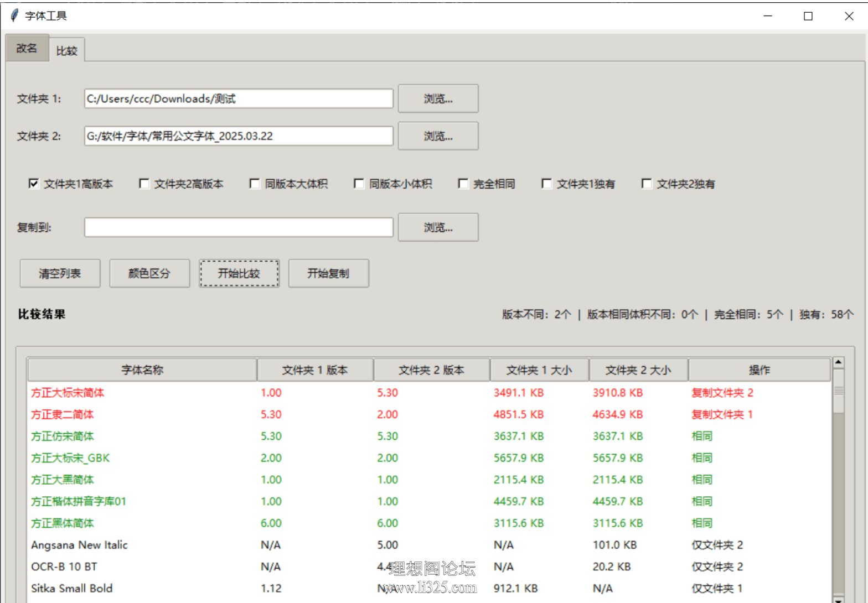Screen dimensions: 868x603
Task: Start copying with 开始复制 button
Action: (328, 273)
